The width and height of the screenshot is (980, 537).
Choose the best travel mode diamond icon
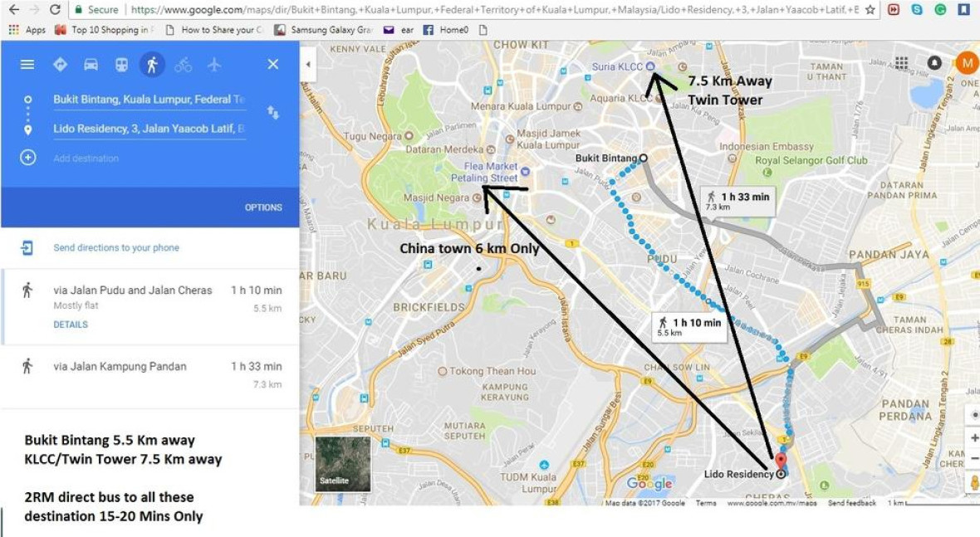point(60,64)
